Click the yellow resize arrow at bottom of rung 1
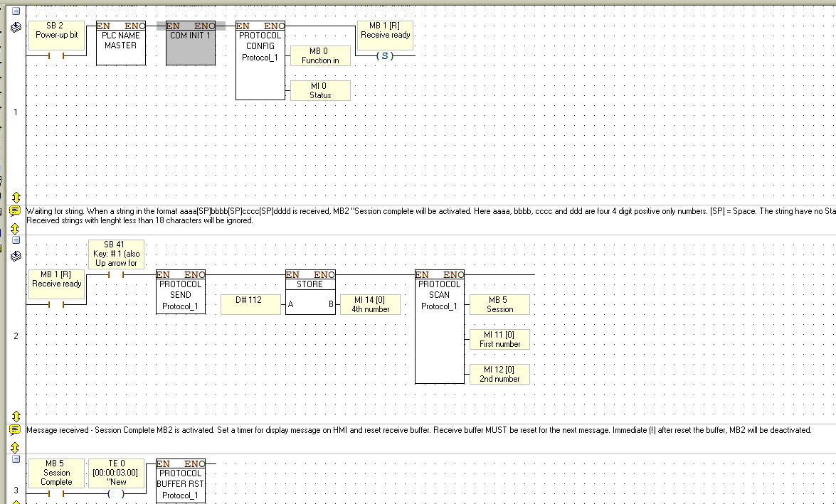This screenshot has width=836, height=504. tap(16, 198)
